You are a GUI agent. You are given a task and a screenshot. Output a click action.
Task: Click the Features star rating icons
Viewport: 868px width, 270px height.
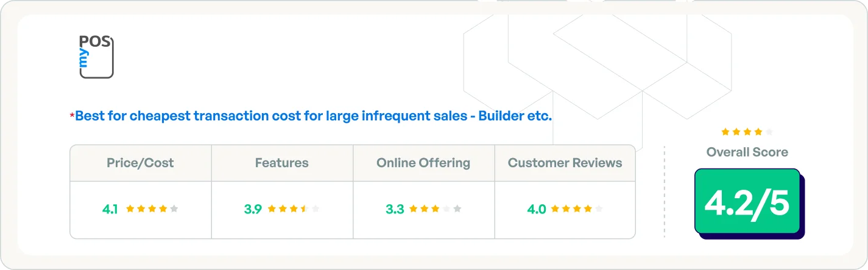click(x=294, y=209)
